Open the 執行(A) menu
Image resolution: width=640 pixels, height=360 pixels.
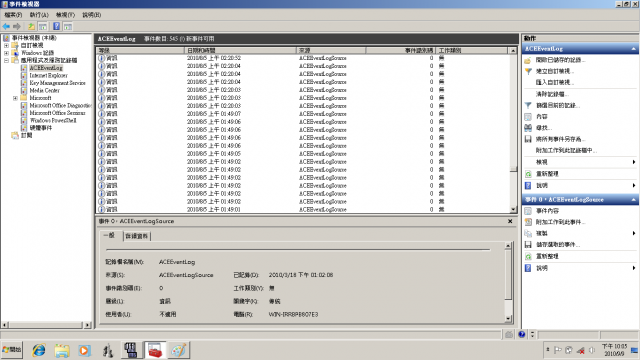[x=39, y=15]
